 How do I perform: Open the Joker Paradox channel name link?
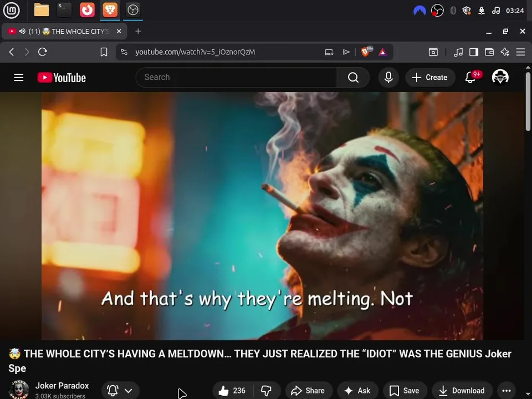coord(62,386)
